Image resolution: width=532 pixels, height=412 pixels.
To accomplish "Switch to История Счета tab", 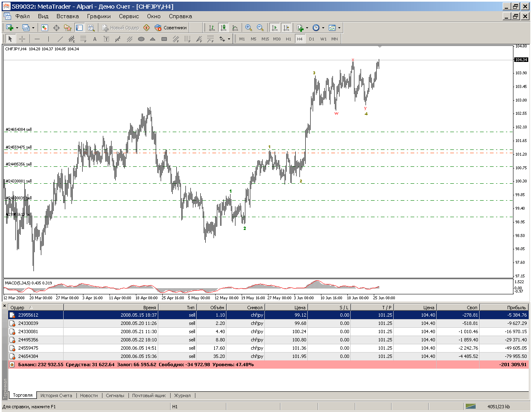I will (56, 395).
